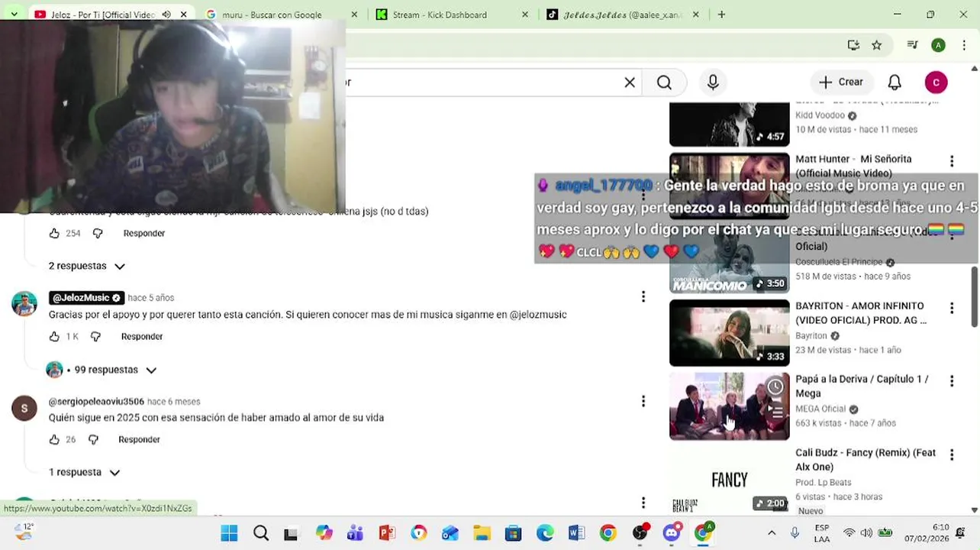Expand the 2 respuestas replies
Viewport: 980px width, 550px height.
pyautogui.click(x=87, y=267)
